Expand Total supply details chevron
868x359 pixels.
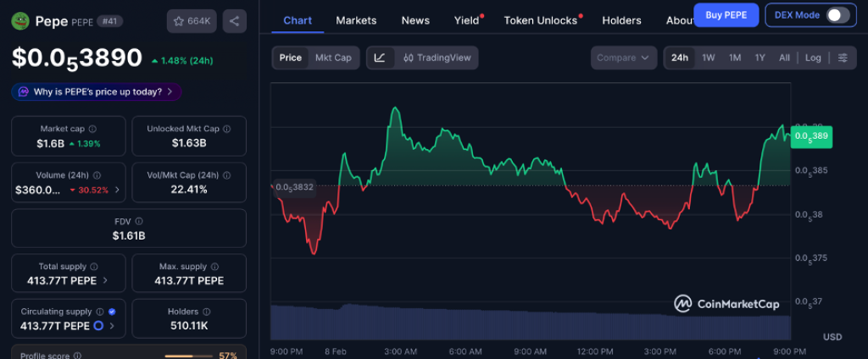105,280
